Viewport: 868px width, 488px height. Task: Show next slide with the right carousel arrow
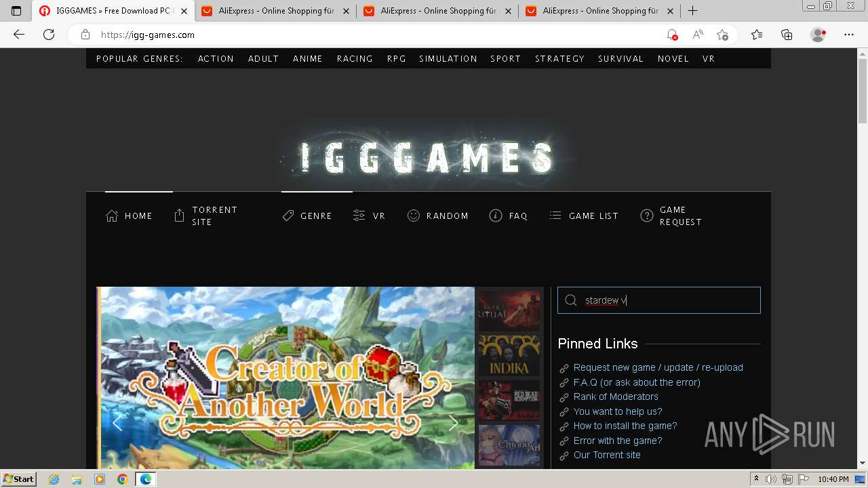click(454, 424)
